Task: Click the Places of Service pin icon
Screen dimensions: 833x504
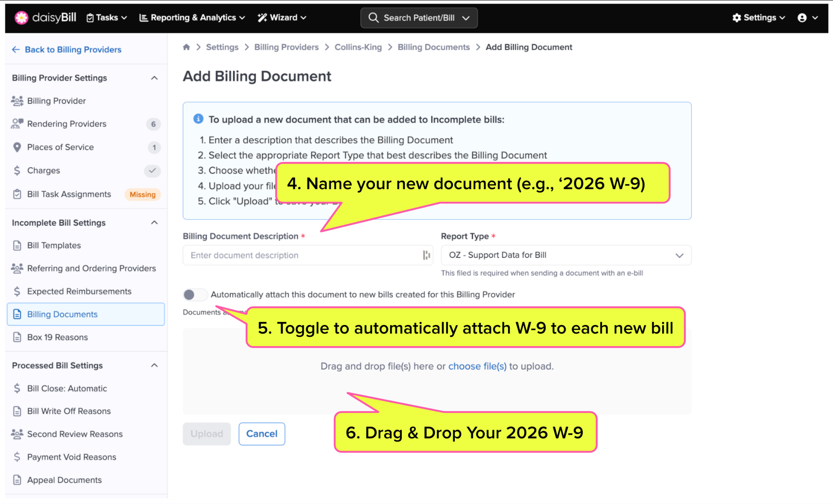Action: (x=17, y=147)
